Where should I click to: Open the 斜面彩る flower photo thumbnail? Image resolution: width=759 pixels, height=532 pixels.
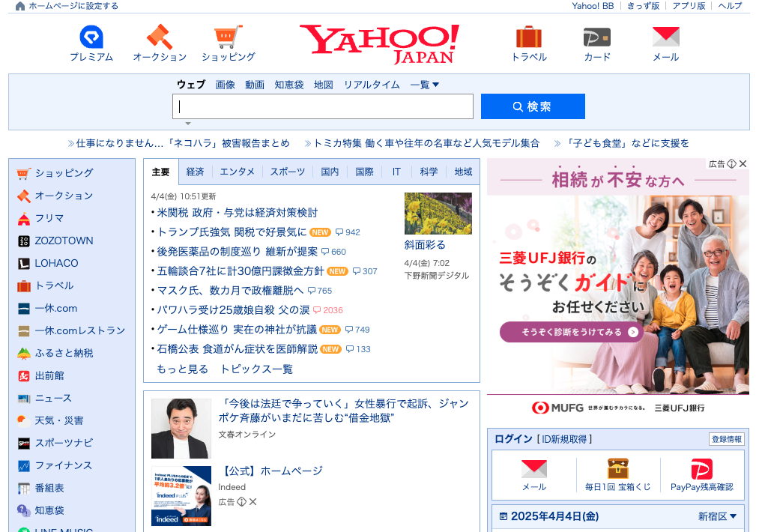[438, 214]
